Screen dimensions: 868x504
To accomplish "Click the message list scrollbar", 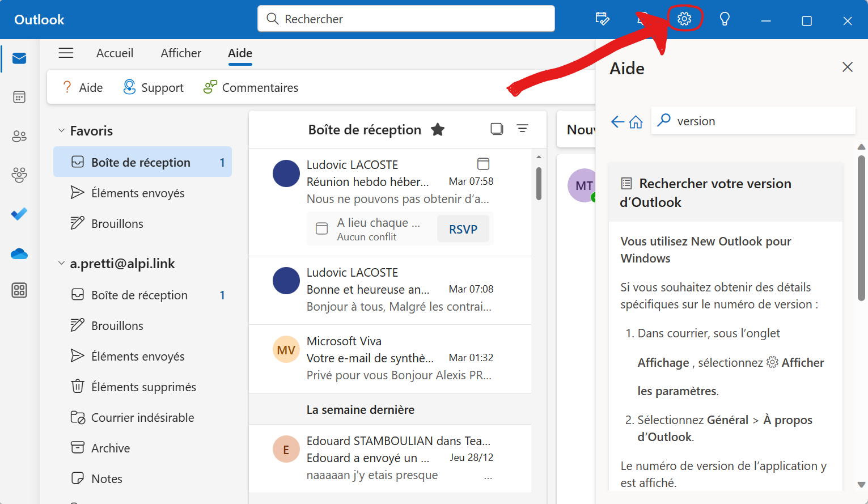I will (539, 184).
